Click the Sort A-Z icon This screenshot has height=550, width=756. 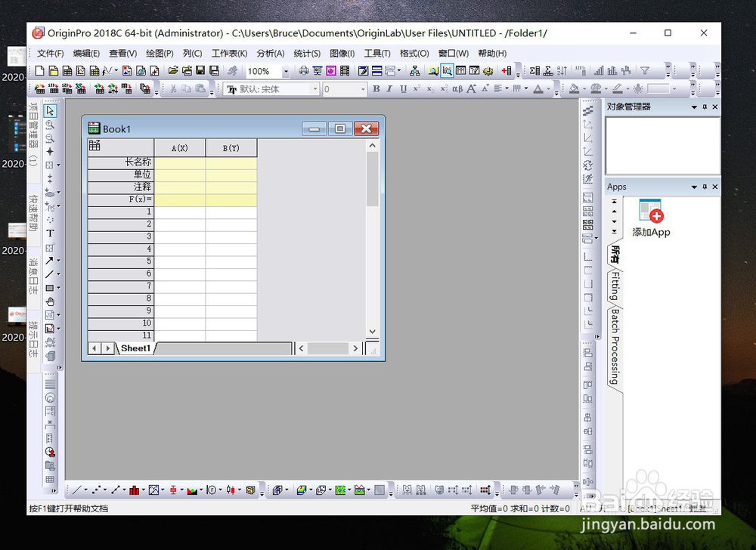pyautogui.click(x=562, y=71)
